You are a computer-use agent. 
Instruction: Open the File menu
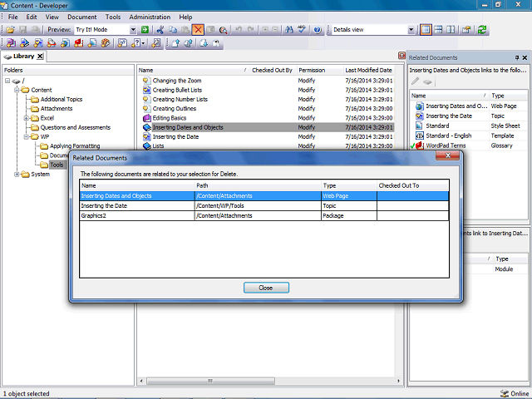[13, 17]
